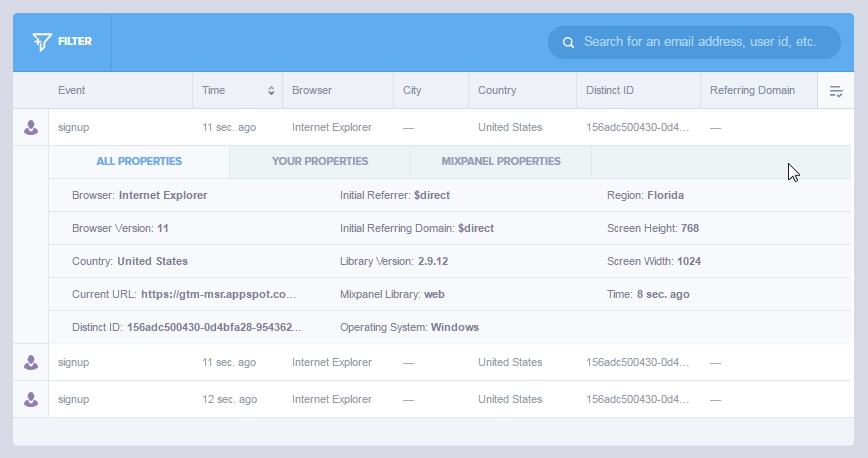868x458 pixels.
Task: Click the Referring Domain column header
Action: click(752, 90)
